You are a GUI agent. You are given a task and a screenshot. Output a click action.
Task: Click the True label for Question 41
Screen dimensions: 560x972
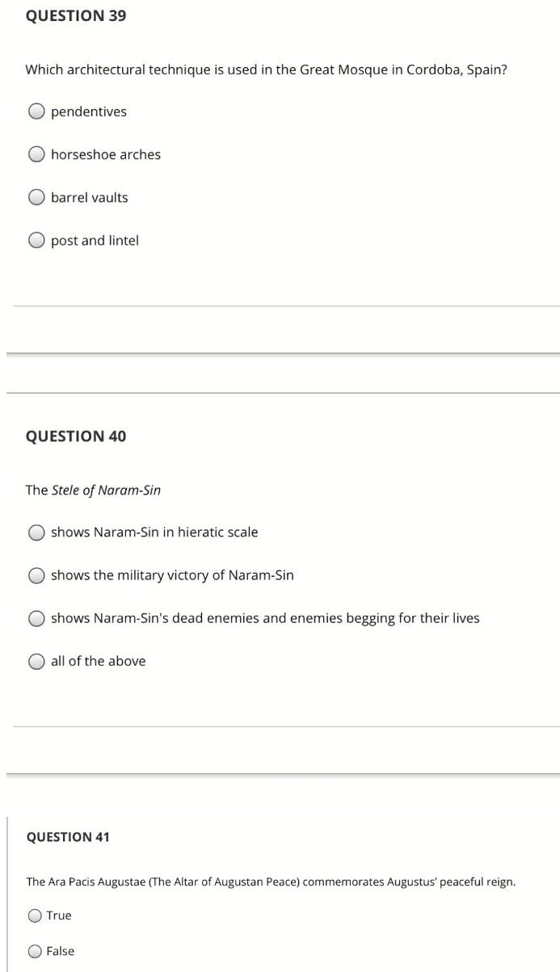[60, 915]
